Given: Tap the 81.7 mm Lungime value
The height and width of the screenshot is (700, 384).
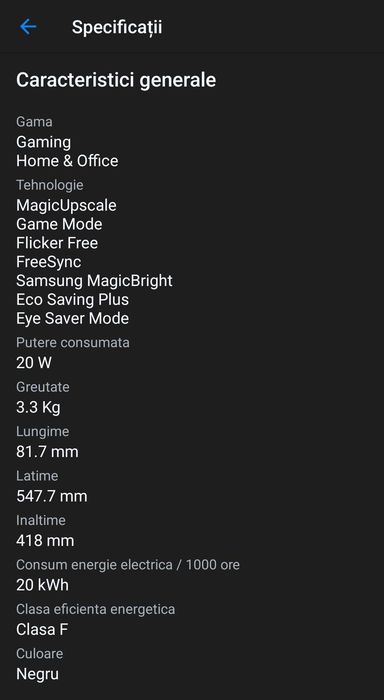Looking at the screenshot, I should coord(47,451).
